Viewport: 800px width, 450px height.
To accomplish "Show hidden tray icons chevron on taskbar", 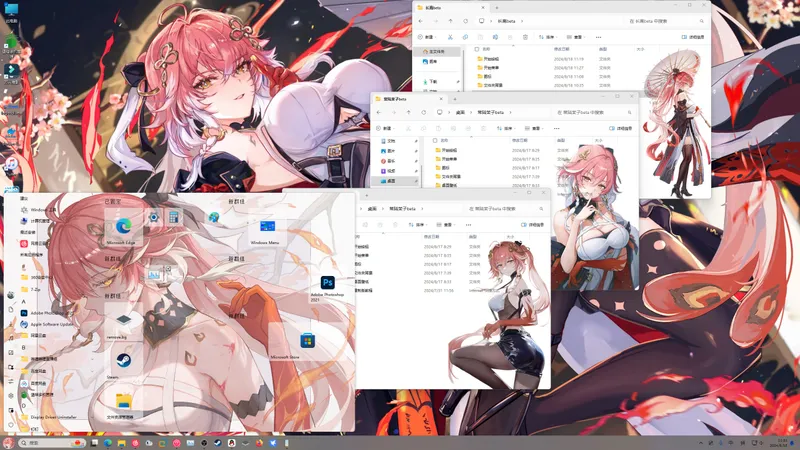I will 701,443.
